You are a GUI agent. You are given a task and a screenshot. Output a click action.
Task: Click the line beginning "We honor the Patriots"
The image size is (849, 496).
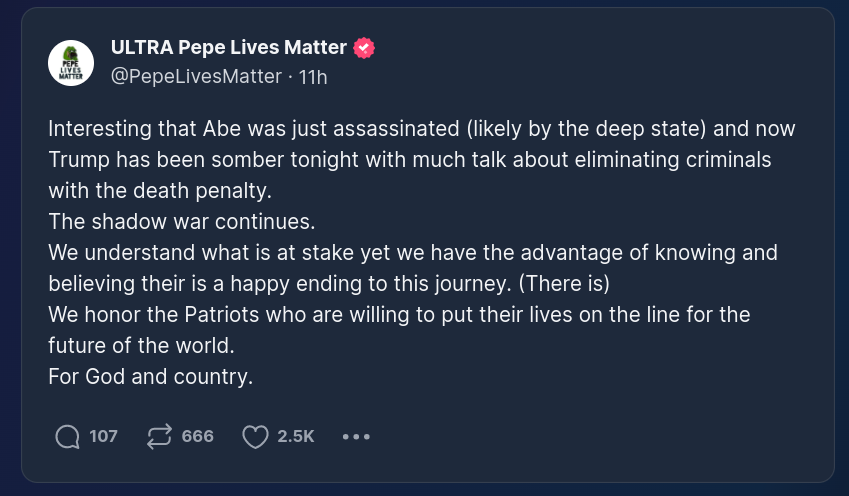click(x=398, y=314)
